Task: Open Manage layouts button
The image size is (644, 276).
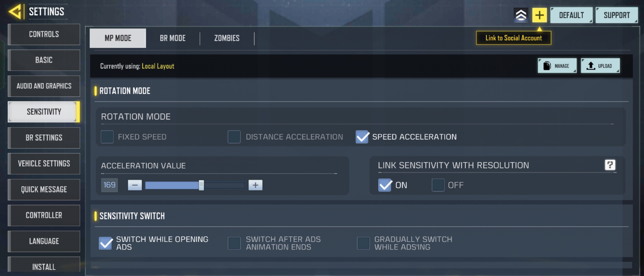Action: (557, 66)
